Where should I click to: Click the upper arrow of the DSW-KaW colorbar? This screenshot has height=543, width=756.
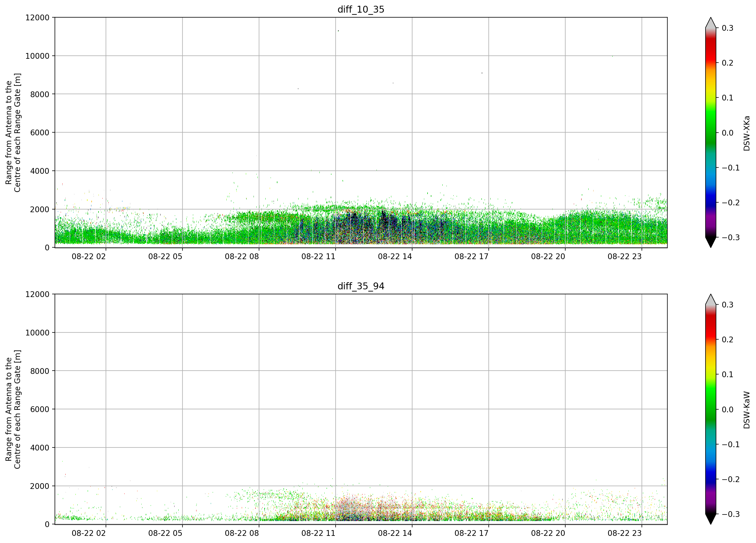coord(711,300)
